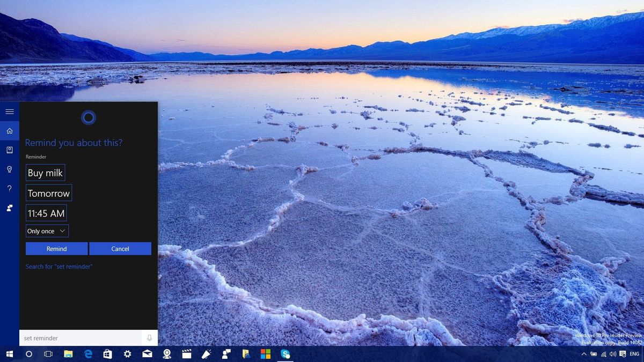Select the Reminders lightbulb icon in Cortana sidebar
Image resolution: width=644 pixels, height=362 pixels.
click(10, 169)
